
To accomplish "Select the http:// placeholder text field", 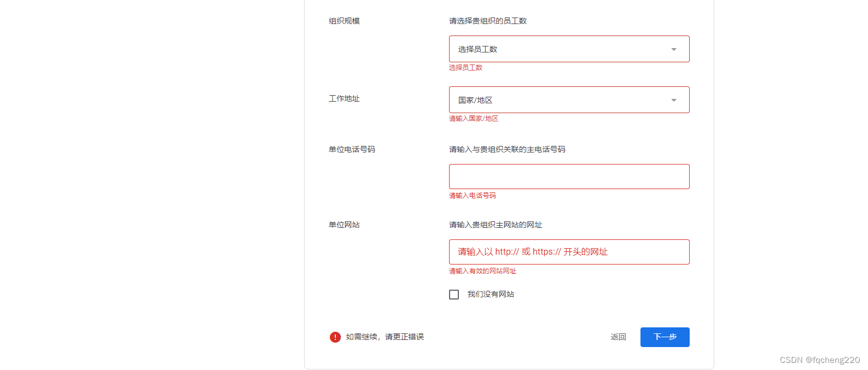I will click(x=569, y=252).
